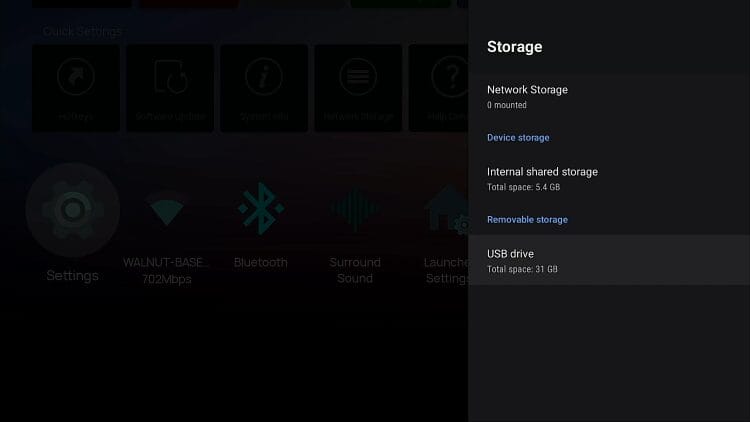Select the green app tile at top
The image size is (750, 422).
[x=401, y=4]
